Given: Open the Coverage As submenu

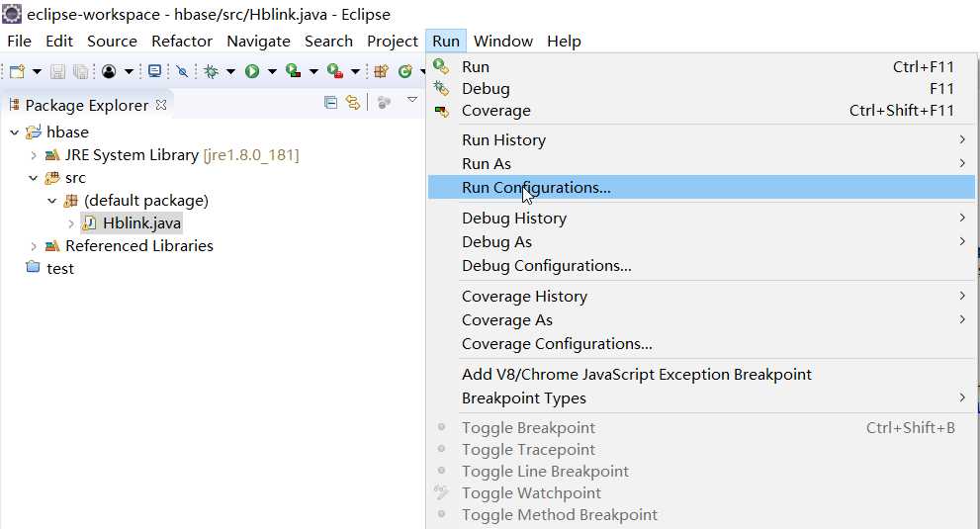Looking at the screenshot, I should tap(701, 320).
